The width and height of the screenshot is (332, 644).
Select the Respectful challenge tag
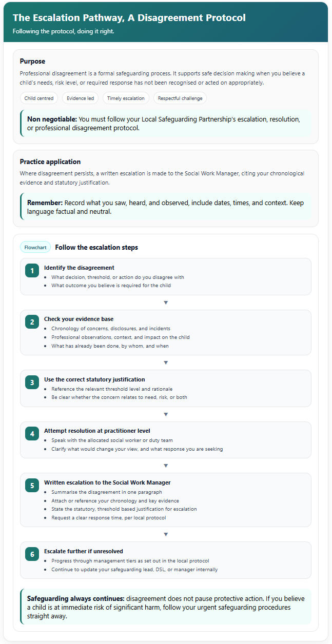coord(180,98)
